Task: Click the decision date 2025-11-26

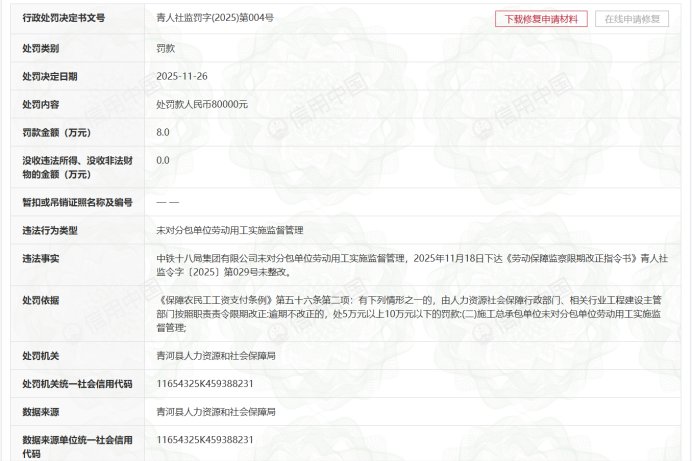Action: click(181, 76)
